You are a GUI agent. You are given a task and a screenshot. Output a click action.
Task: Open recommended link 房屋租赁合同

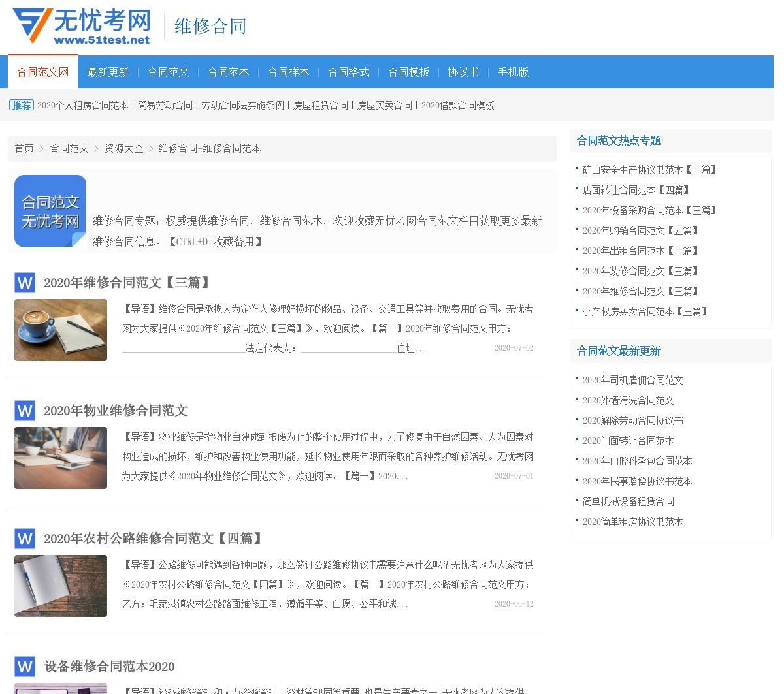pyautogui.click(x=320, y=105)
